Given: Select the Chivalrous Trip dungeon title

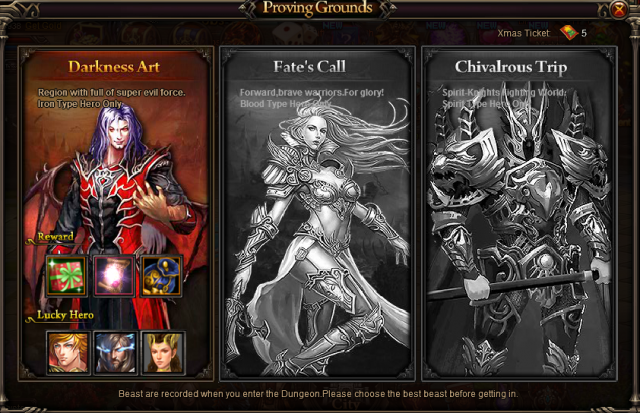Looking at the screenshot, I should pyautogui.click(x=511, y=67).
